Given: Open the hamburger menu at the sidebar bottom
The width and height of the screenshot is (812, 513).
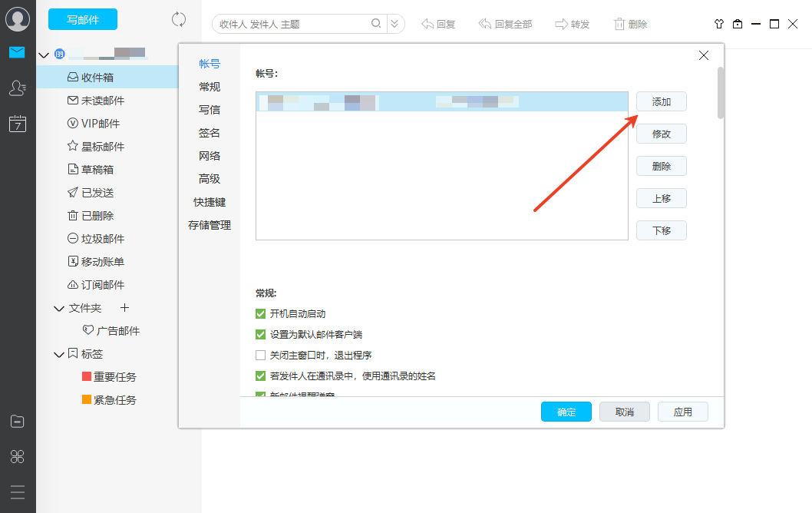Looking at the screenshot, I should pos(17,492).
